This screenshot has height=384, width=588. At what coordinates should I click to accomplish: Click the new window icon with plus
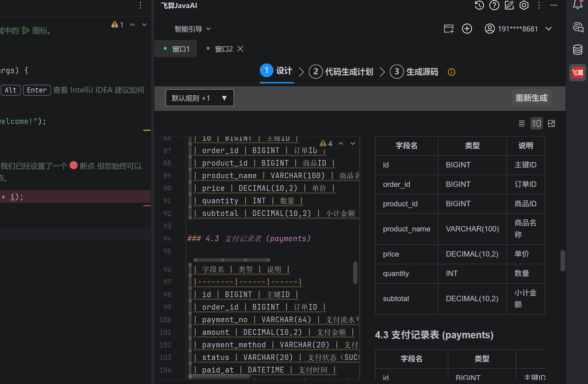click(x=449, y=29)
